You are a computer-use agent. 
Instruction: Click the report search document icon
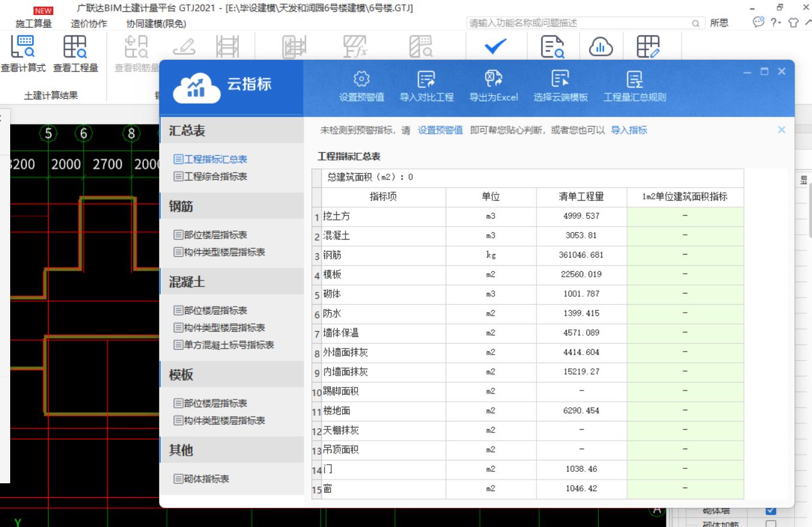pos(553,47)
